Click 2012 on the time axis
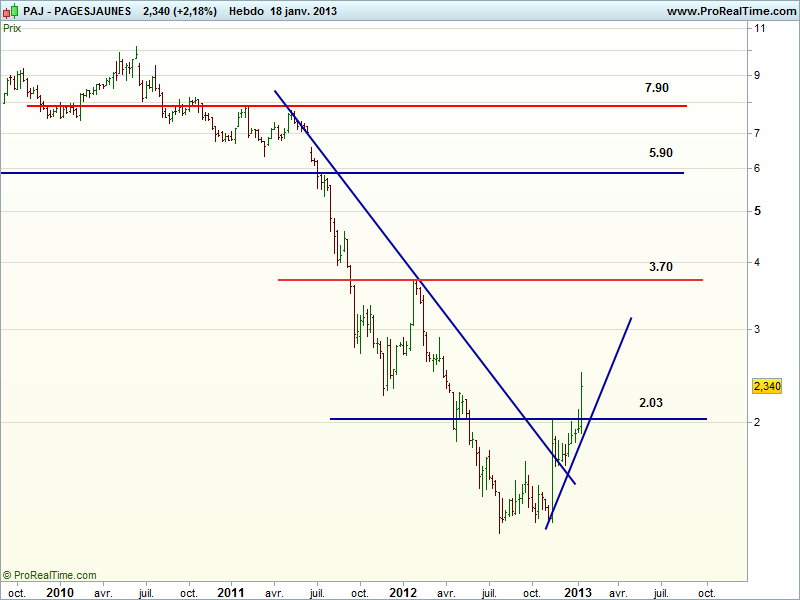The width and height of the screenshot is (800, 600). pos(404,592)
